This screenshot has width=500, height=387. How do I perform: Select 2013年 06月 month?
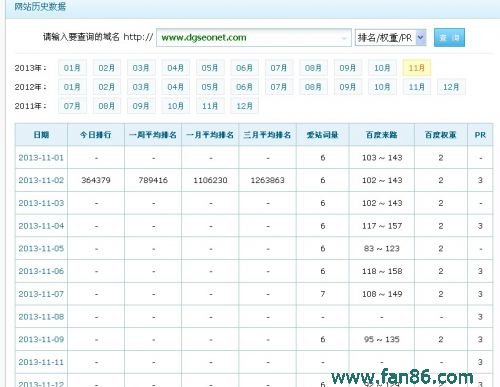tap(244, 68)
